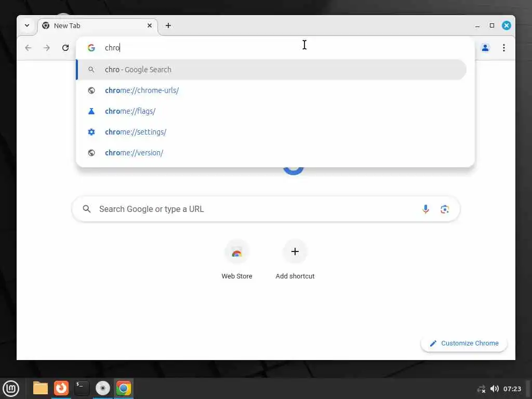This screenshot has width=532, height=399.
Task: Click the 07:23 clock in taskbar
Action: point(512,389)
